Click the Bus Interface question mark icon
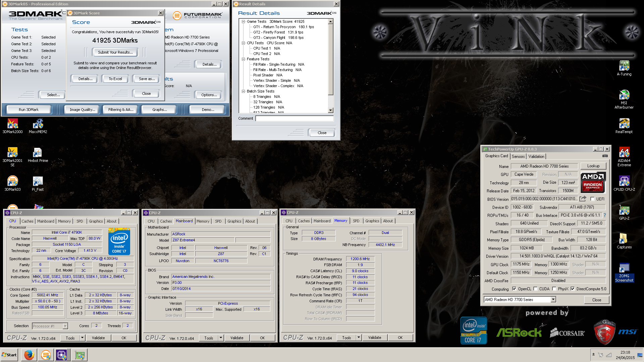 pos(605,215)
